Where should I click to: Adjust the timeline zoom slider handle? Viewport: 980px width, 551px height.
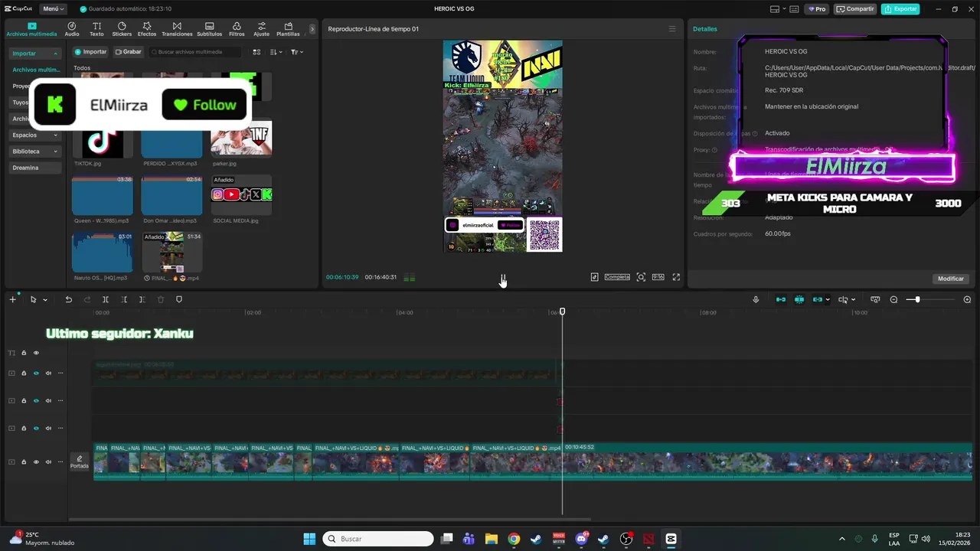click(917, 299)
